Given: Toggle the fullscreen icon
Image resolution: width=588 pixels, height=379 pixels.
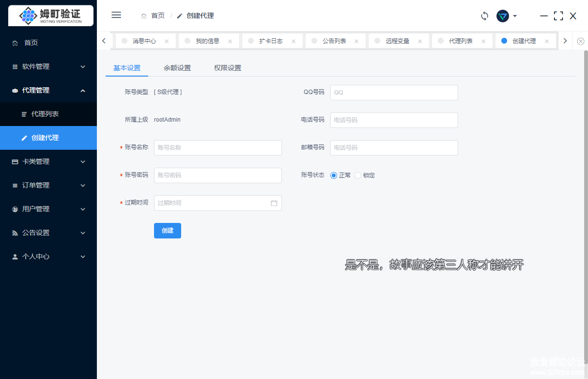Looking at the screenshot, I should 558,16.
